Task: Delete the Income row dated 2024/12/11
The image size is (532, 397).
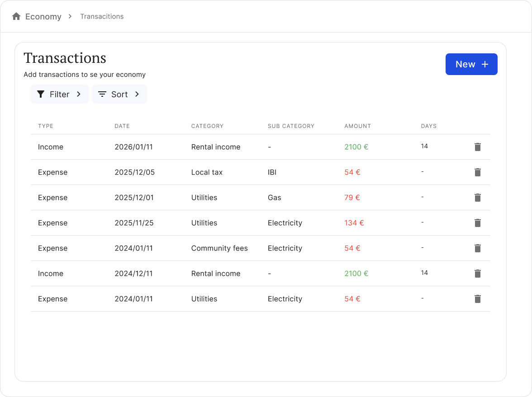Action: point(477,274)
